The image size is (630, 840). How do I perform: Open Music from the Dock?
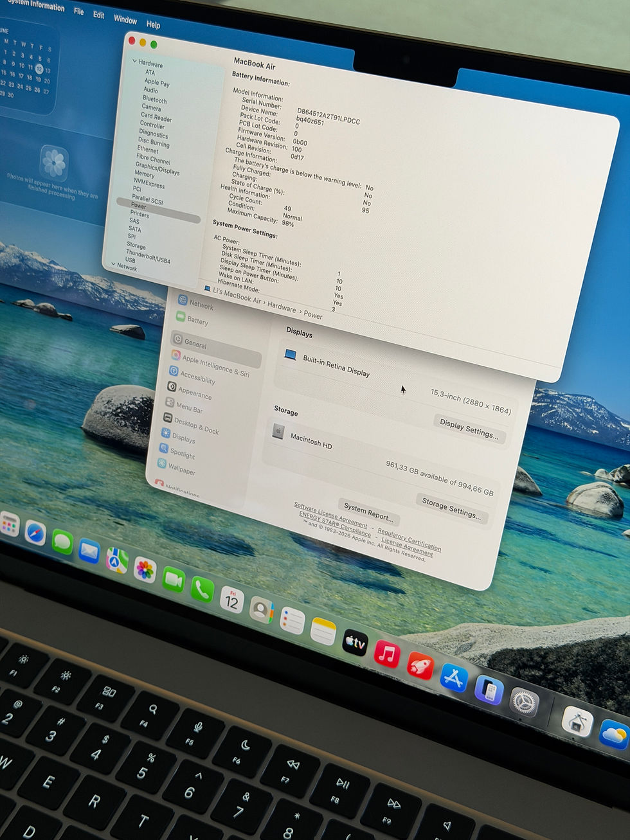click(387, 654)
